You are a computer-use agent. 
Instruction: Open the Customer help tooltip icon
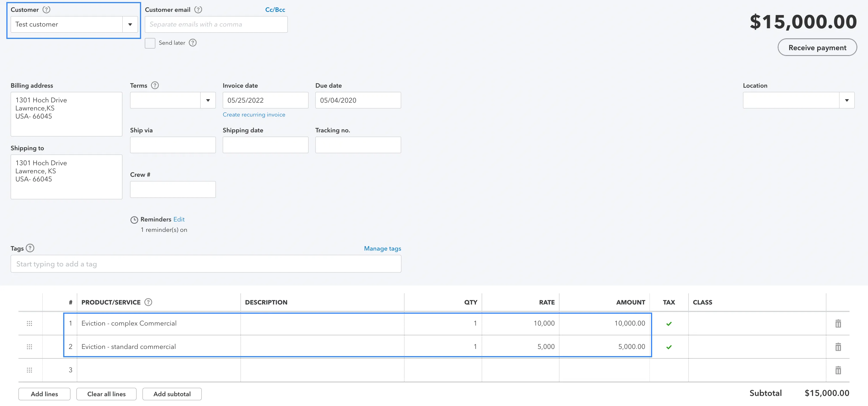coord(46,10)
